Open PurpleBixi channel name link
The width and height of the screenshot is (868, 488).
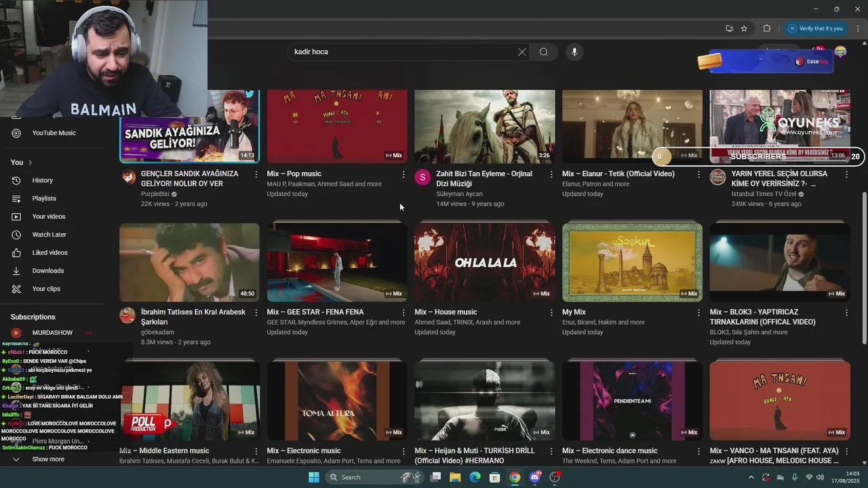click(155, 194)
